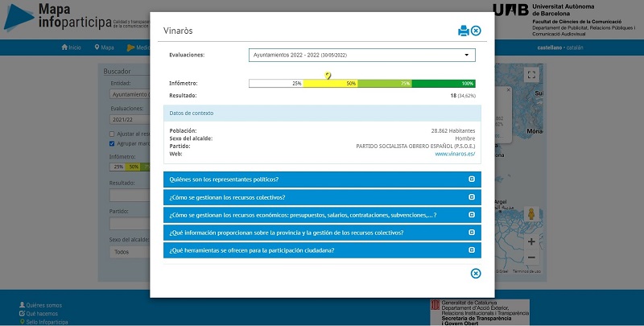Toggle fullscreen view on the map
This screenshot has width=644, height=326.
coord(530,75)
